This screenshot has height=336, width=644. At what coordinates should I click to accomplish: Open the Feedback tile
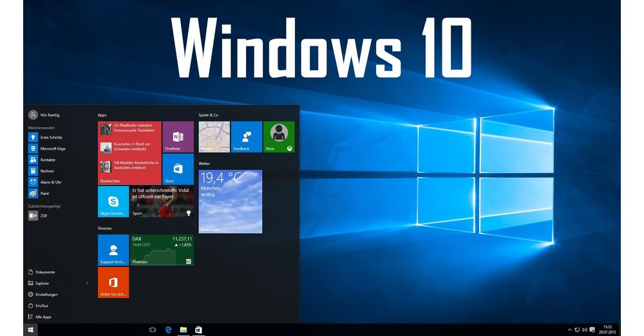point(247,137)
